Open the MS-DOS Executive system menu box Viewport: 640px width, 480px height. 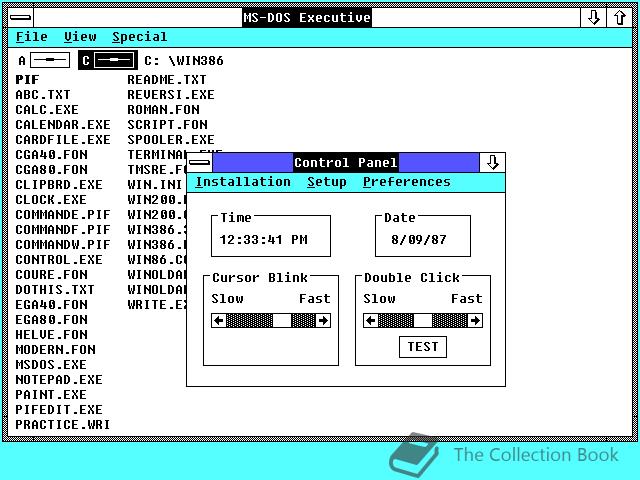pos(20,18)
